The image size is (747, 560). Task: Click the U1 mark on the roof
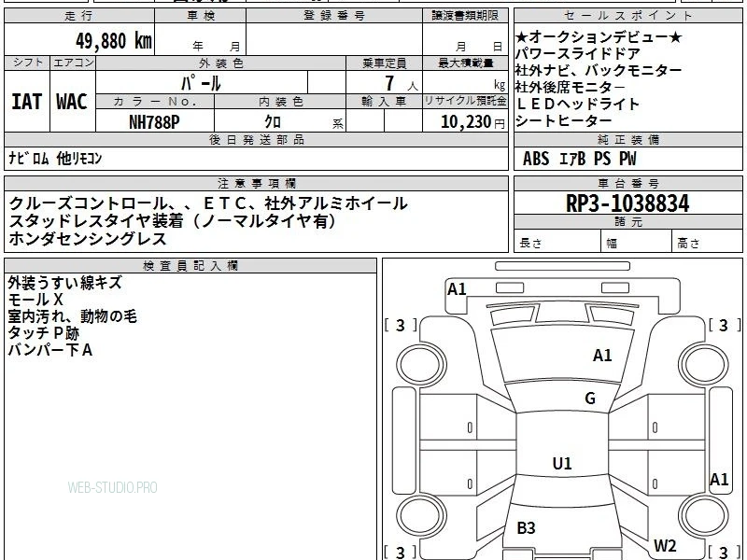pyautogui.click(x=562, y=463)
